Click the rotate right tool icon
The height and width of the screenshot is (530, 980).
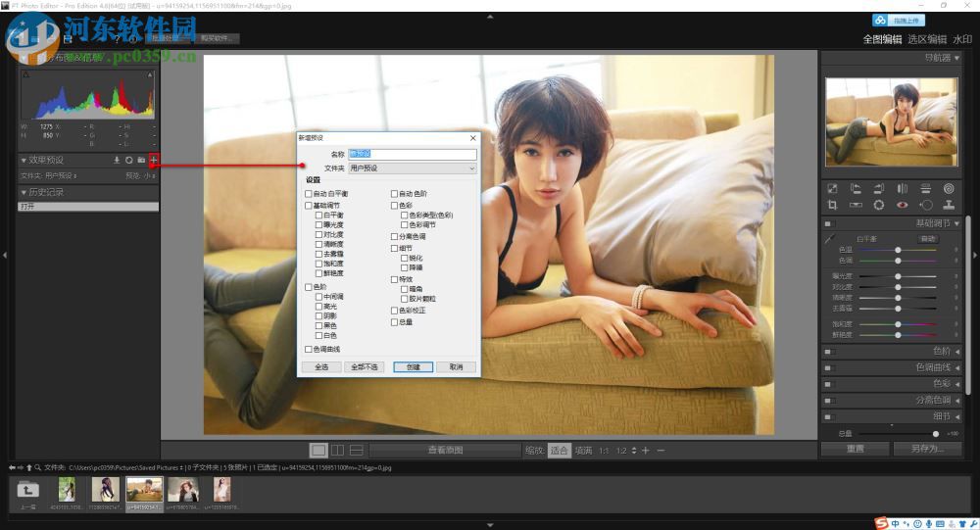[879, 188]
